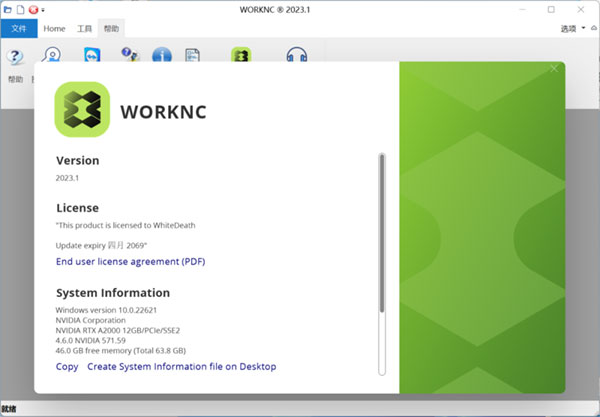Click the red X icon in quick access toolbar
Image resolution: width=600 pixels, height=417 pixels.
pos(33,10)
